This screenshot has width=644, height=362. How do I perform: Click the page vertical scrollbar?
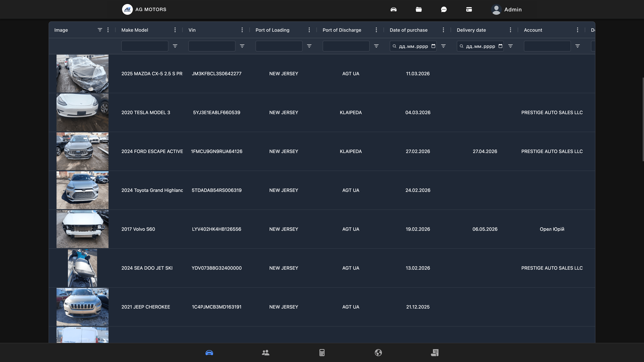click(643, 119)
